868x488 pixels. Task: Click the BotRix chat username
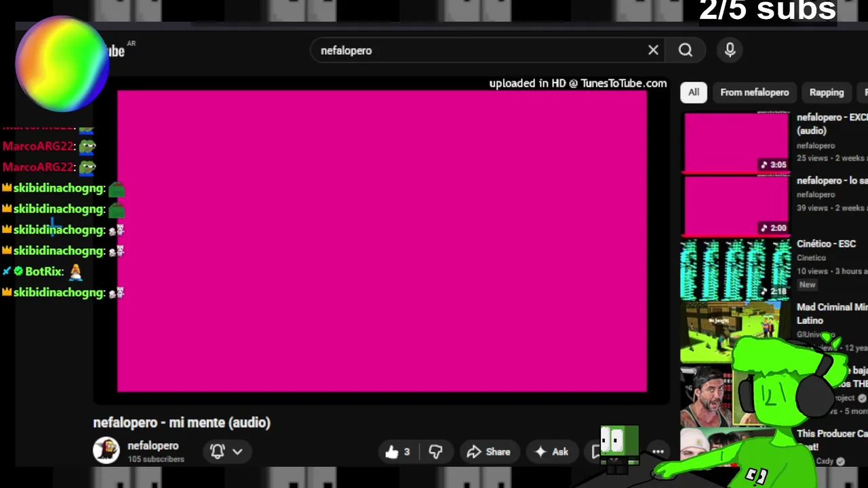tap(44, 272)
